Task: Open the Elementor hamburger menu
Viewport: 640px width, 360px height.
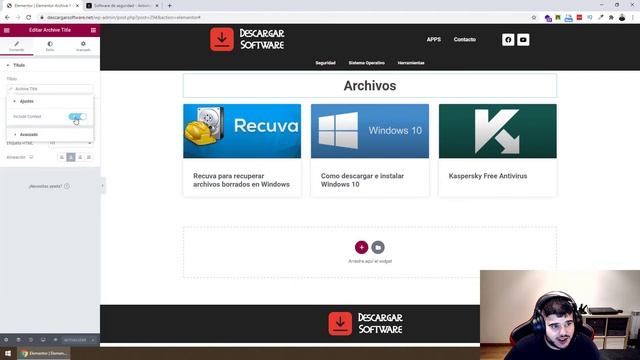Action: (x=7, y=30)
